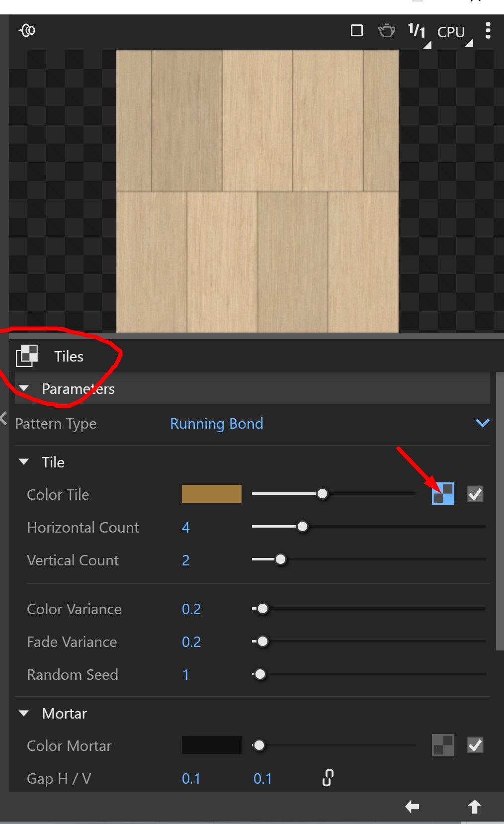Open the three-dot options menu
The height and width of the screenshot is (824, 504).
[488, 31]
